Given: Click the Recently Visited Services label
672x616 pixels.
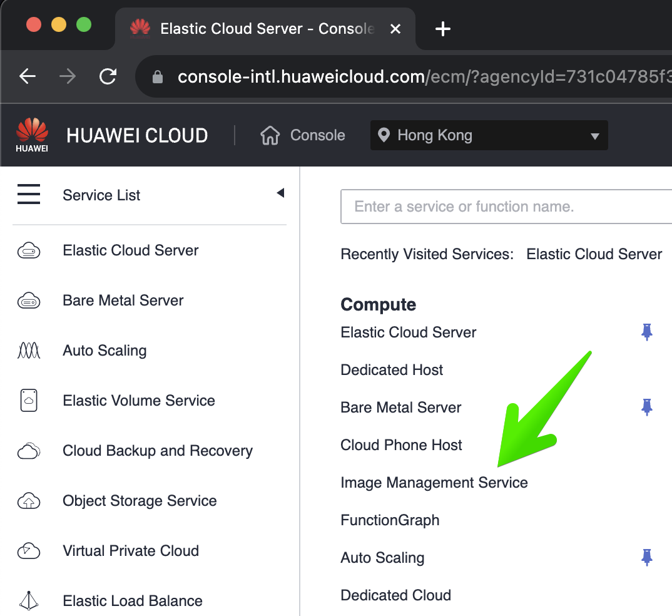Looking at the screenshot, I should 427,254.
